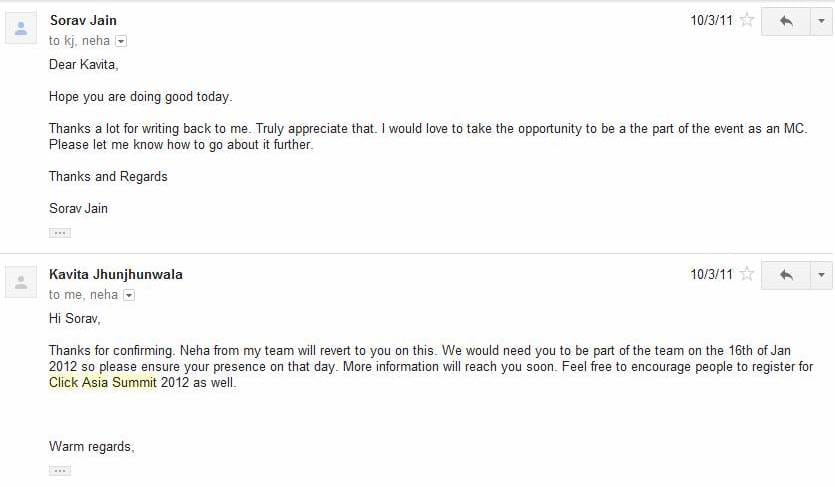Viewport: 835px width, 487px height.
Task: Reply to Sorav Jain's email
Action: click(786, 21)
